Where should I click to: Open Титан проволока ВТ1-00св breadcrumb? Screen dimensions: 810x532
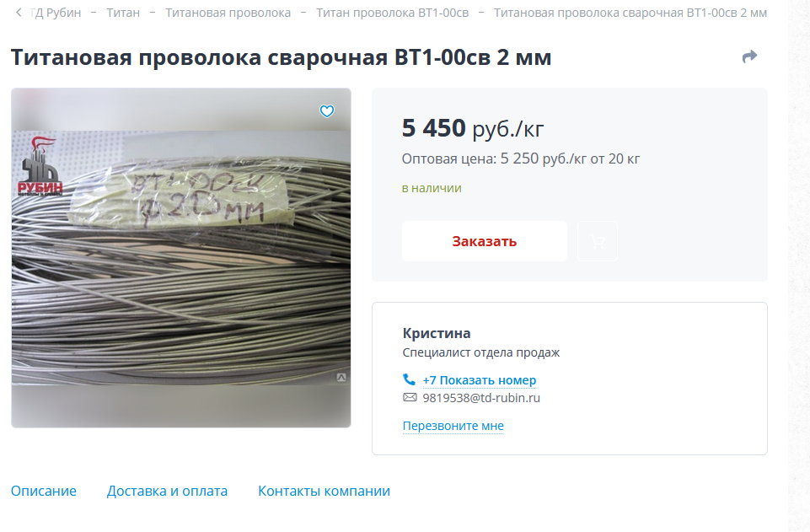point(392,13)
